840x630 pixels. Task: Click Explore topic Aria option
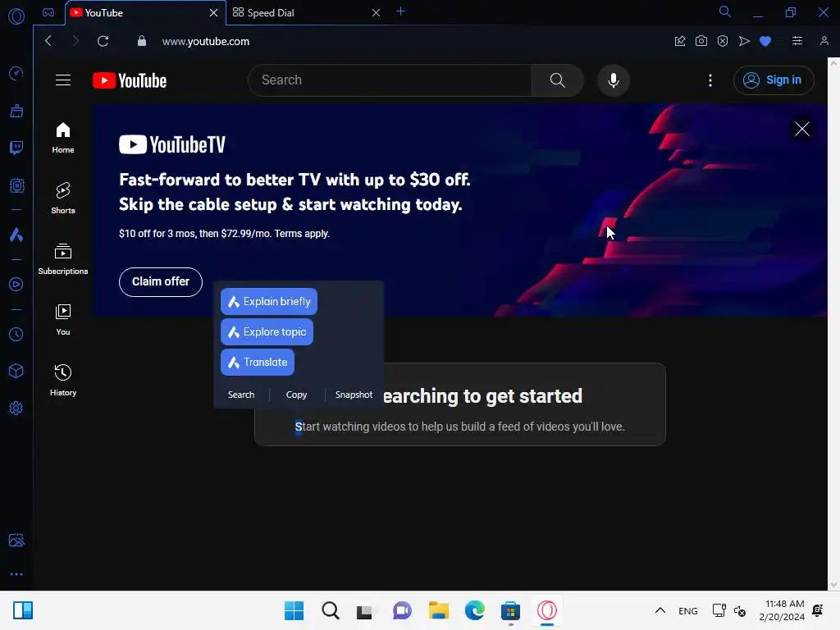click(x=267, y=332)
